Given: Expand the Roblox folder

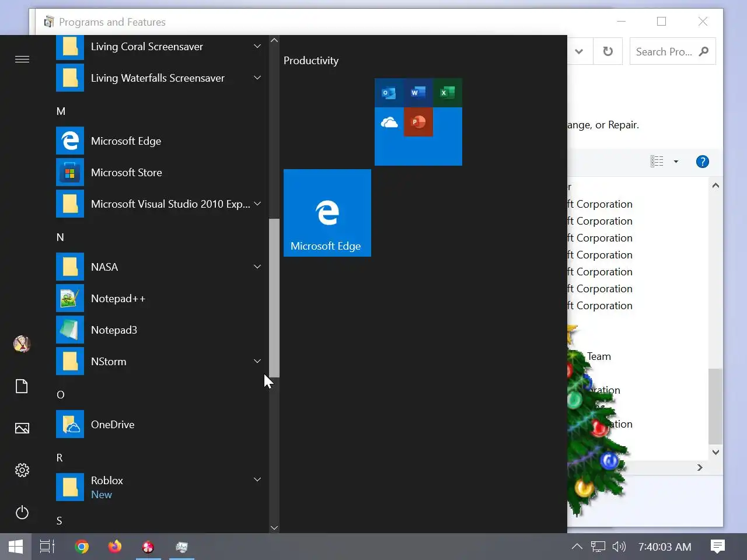Looking at the screenshot, I should tap(257, 480).
